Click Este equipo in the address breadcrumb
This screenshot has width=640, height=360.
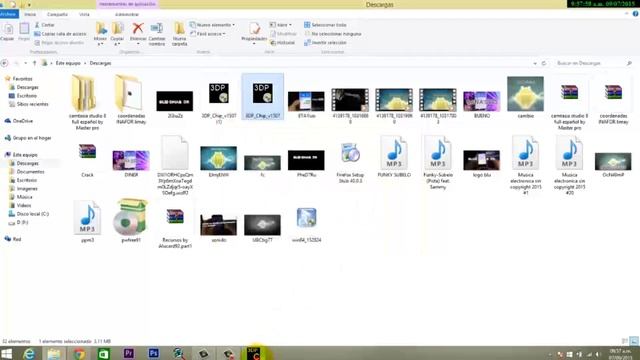pyautogui.click(x=68, y=63)
